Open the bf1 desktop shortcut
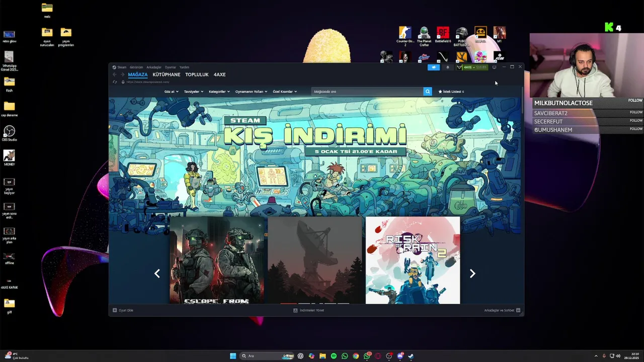Viewport: 644px width, 362px height. point(500,35)
